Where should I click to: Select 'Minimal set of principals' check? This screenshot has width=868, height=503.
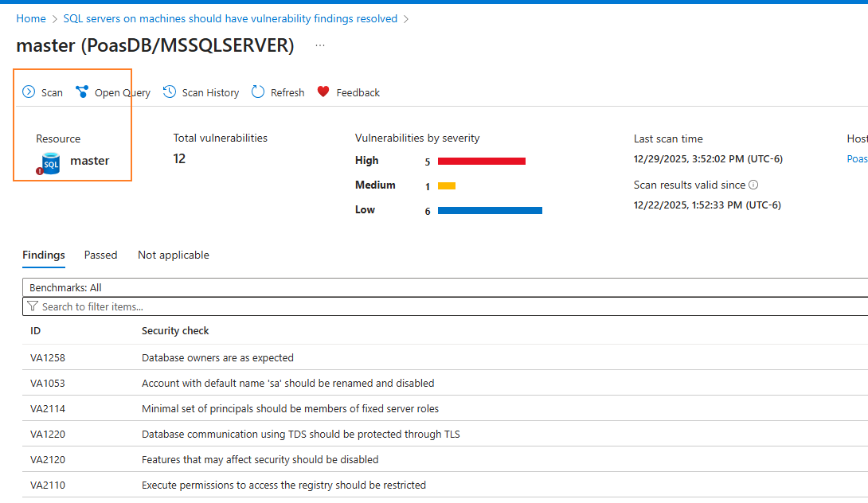[x=290, y=409]
